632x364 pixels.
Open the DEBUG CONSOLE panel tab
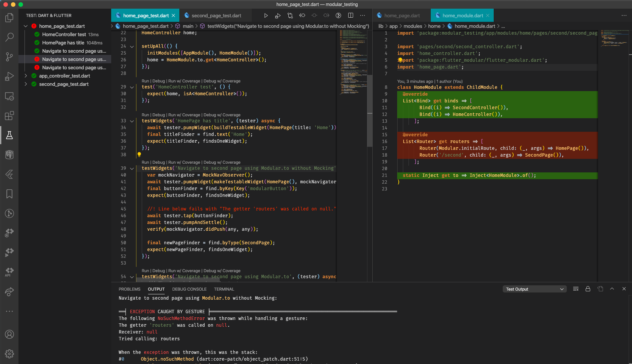pyautogui.click(x=189, y=289)
